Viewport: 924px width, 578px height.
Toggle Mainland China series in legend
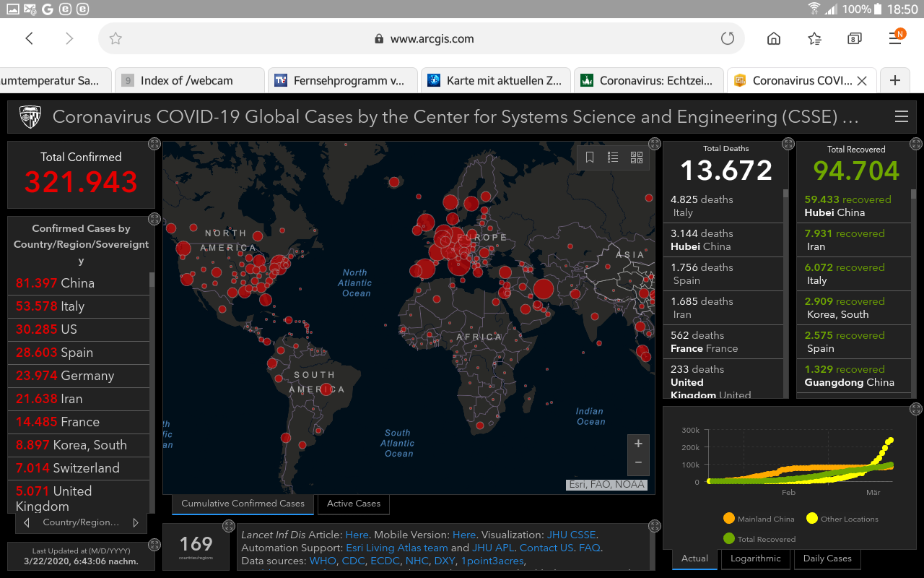pyautogui.click(x=758, y=519)
